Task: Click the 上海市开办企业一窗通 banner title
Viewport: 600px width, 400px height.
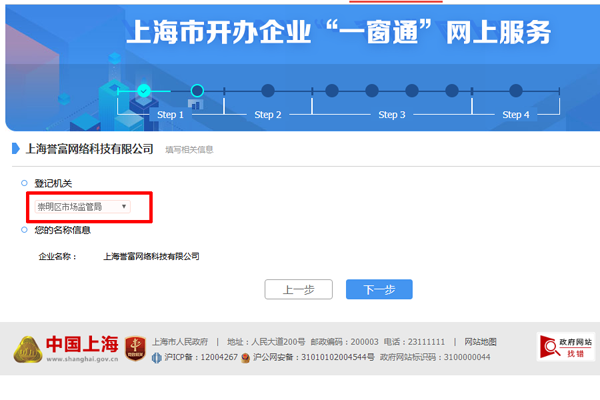Action: 338,33
